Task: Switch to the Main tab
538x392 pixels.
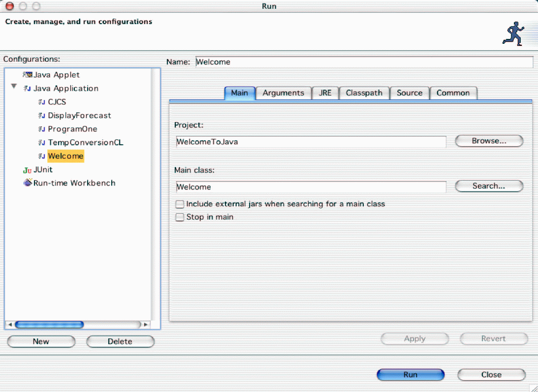Action: pos(240,93)
